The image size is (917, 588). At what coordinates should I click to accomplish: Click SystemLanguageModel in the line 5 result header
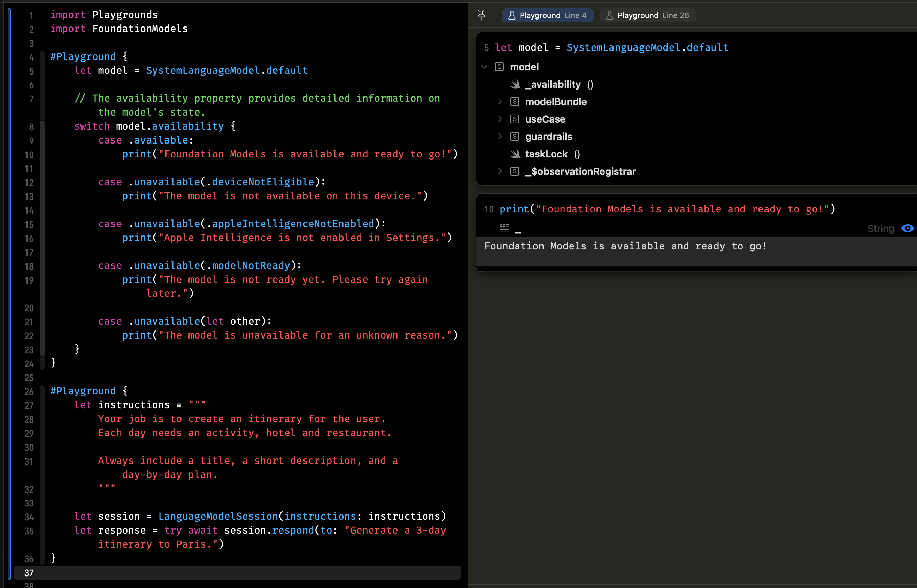click(623, 48)
